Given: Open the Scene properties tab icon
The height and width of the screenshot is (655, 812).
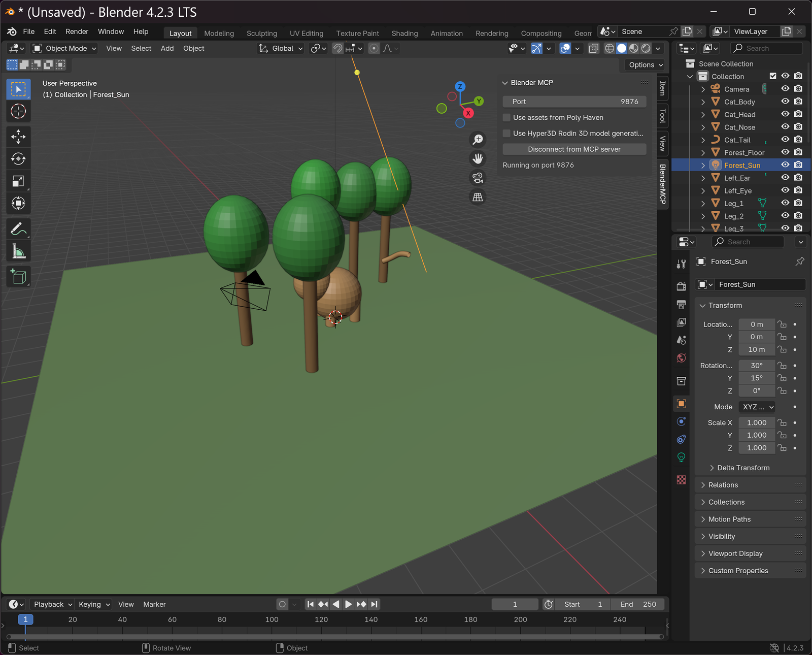Looking at the screenshot, I should (x=681, y=340).
